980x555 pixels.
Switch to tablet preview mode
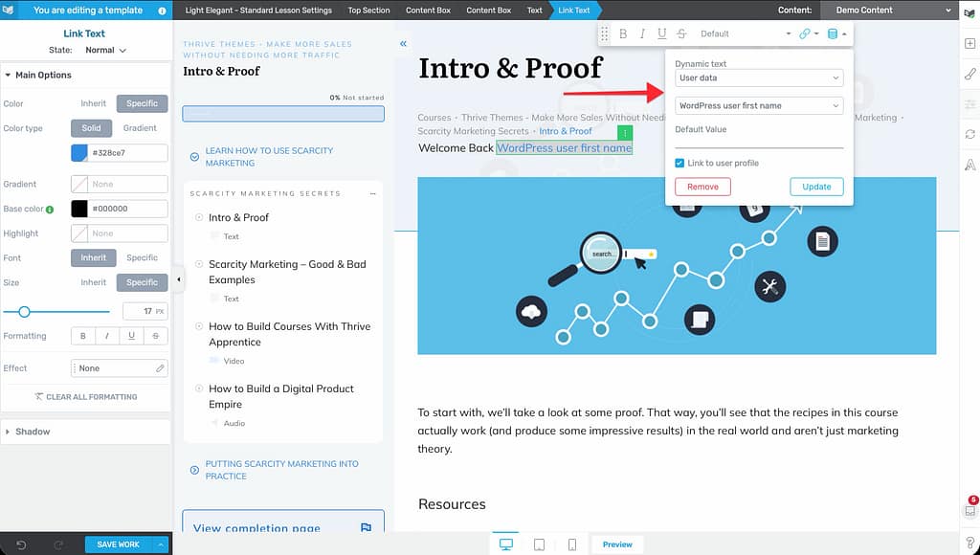pos(539,544)
